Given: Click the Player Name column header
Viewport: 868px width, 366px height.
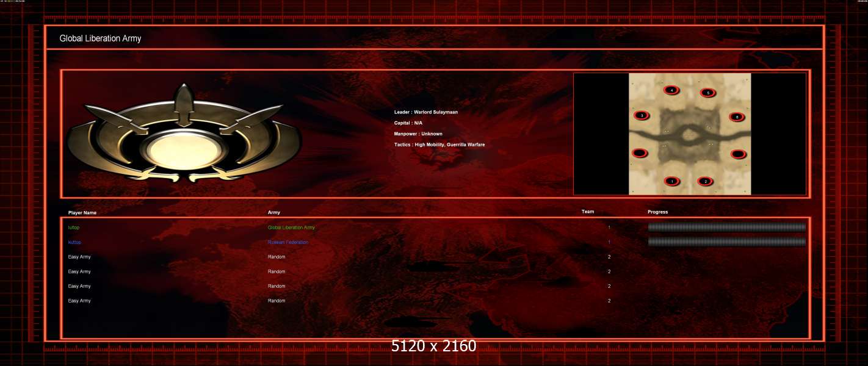Looking at the screenshot, I should pyautogui.click(x=82, y=213).
